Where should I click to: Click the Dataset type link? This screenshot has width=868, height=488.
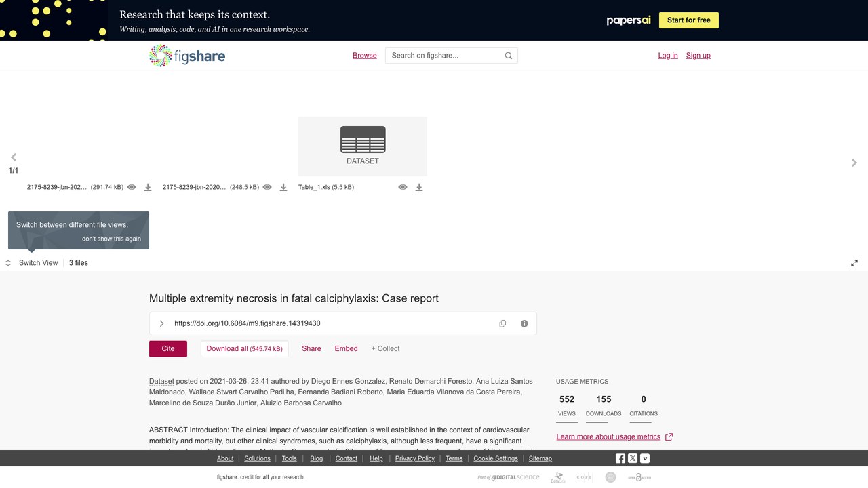[161, 382]
